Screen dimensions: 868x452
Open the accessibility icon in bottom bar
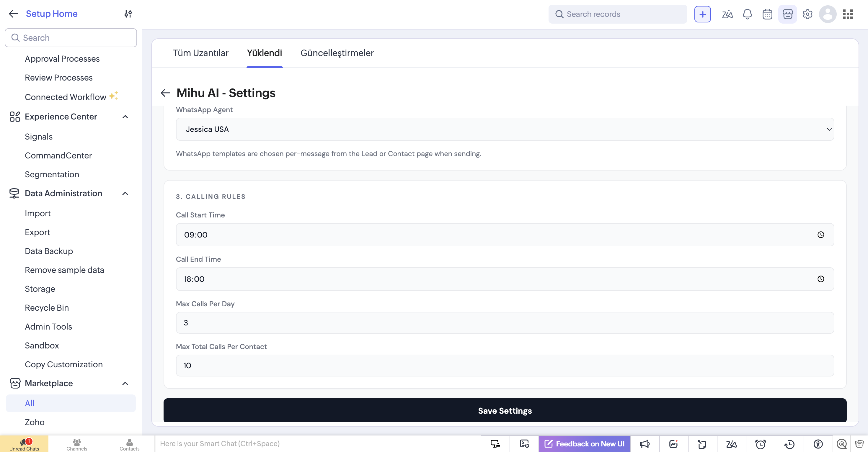click(818, 444)
